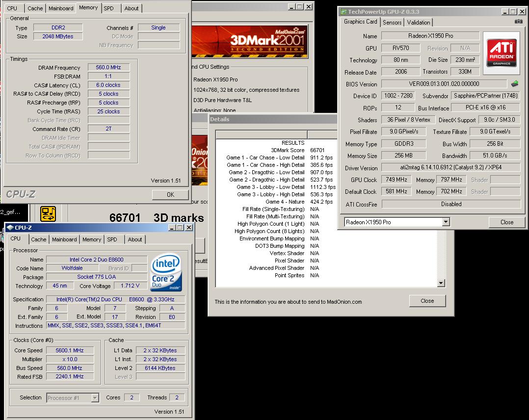
Task: Click the Core Speed 5600.1 MHz value
Action: click(70, 350)
